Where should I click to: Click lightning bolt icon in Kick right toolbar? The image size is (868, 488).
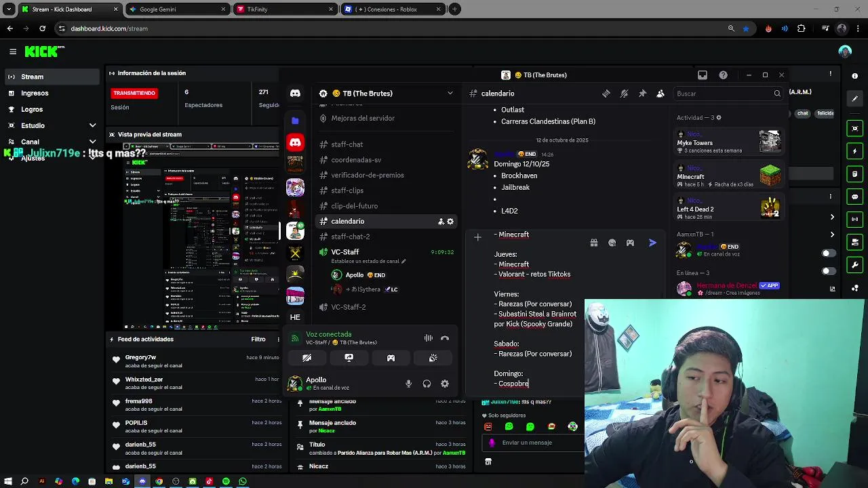point(854,151)
